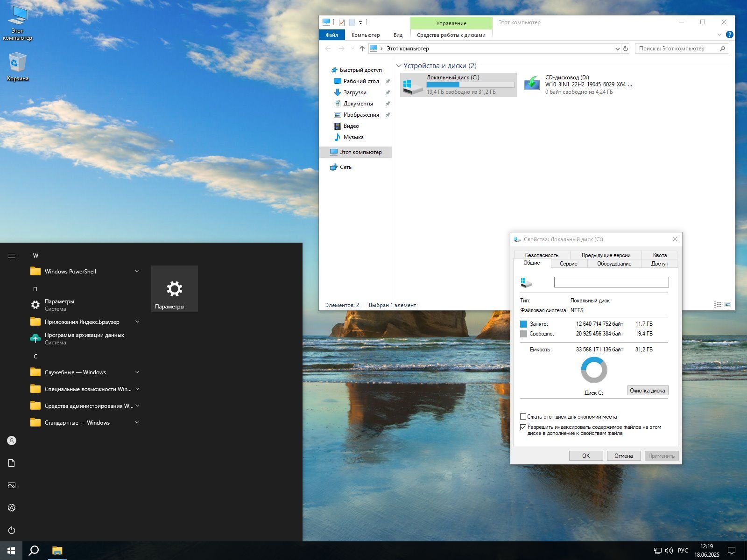This screenshot has width=747, height=560.
Task: Collapse the Устройства и диски group
Action: [399, 66]
